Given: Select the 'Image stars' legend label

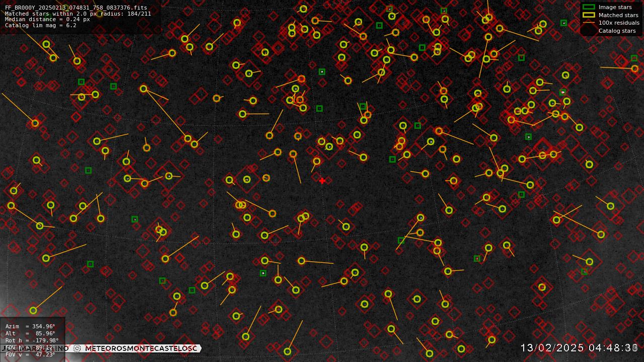Looking at the screenshot, I should [615, 7].
